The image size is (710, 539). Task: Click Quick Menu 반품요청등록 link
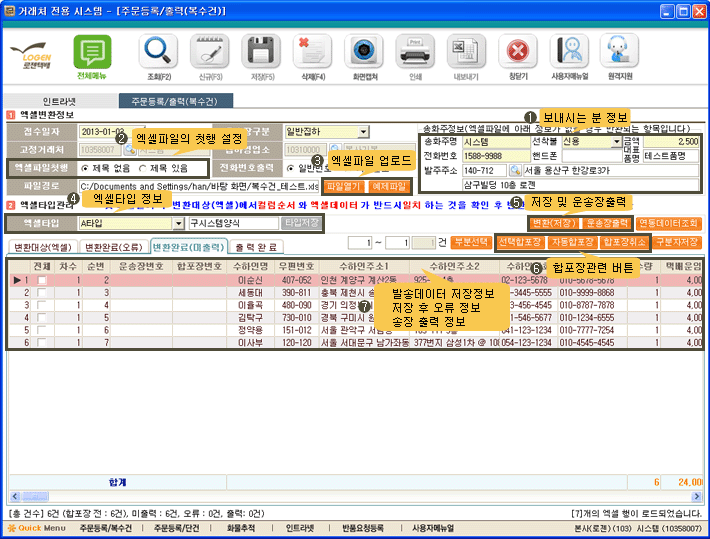coord(363,528)
